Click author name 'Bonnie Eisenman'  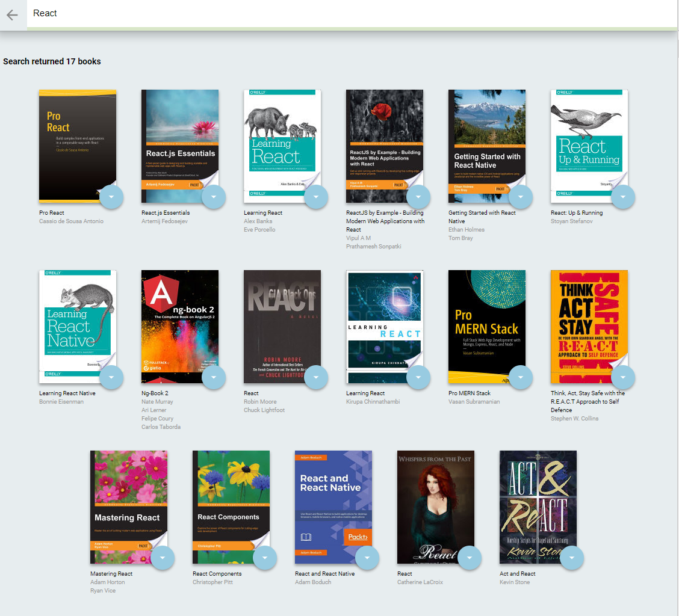[x=61, y=402]
